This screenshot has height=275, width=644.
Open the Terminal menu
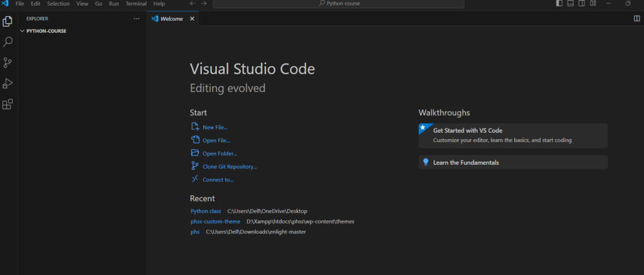tap(136, 4)
